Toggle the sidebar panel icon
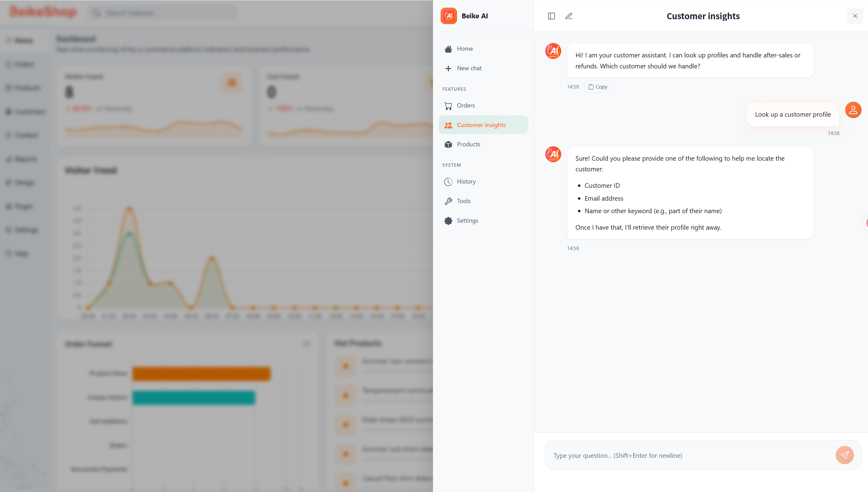The height and width of the screenshot is (492, 868). 551,16
